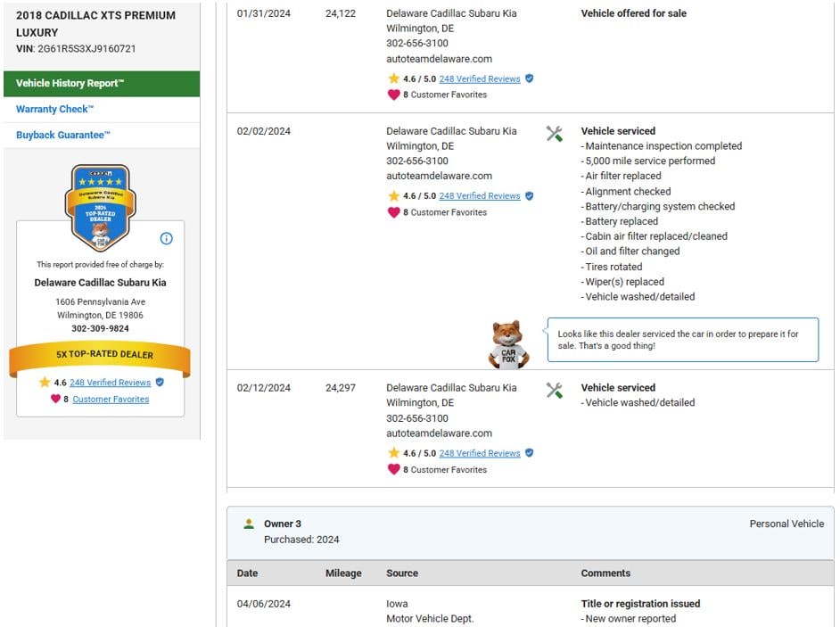
Task: Click the 5X Top-Rated Dealer gold banner
Action: click(x=100, y=355)
